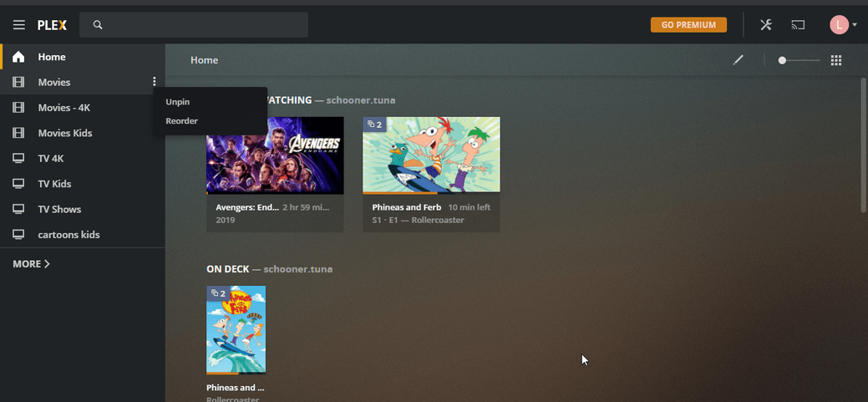Screen dimensions: 868x402
Task: Expand the account dropdown arrow
Action: click(x=855, y=25)
